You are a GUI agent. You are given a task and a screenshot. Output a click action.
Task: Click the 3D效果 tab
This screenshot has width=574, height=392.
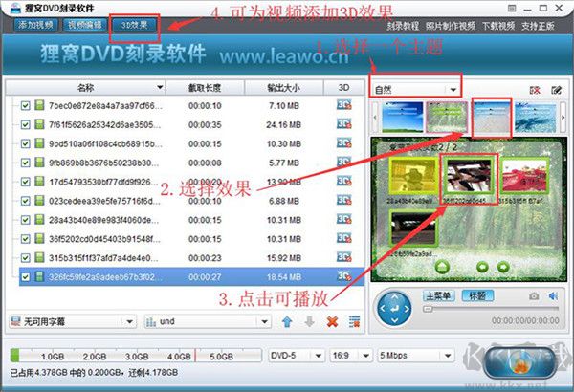click(134, 25)
